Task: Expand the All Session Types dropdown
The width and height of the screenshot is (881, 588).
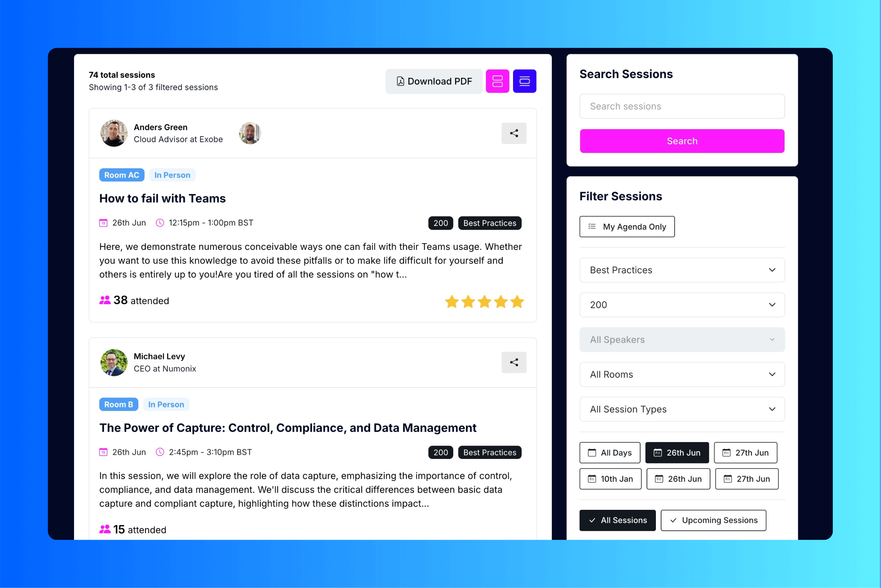Action: coord(682,409)
